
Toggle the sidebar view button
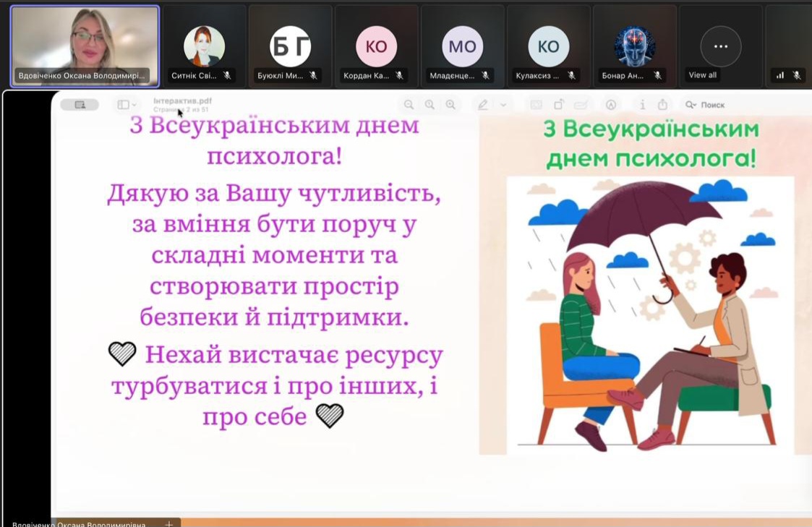124,105
